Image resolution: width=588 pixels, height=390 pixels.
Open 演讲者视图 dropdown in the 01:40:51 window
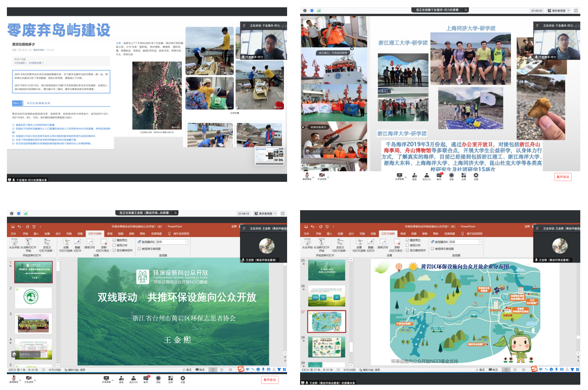click(x=558, y=11)
